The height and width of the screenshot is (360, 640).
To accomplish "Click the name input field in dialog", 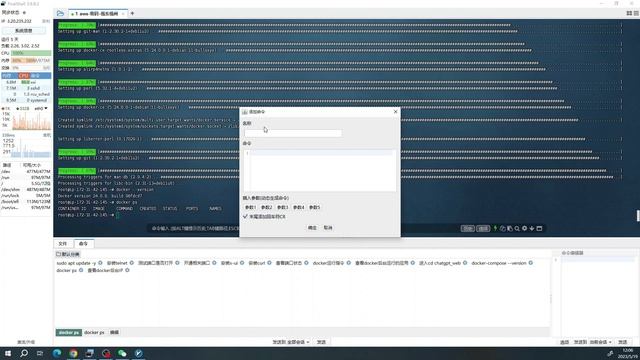I will pyautogui.click(x=293, y=133).
